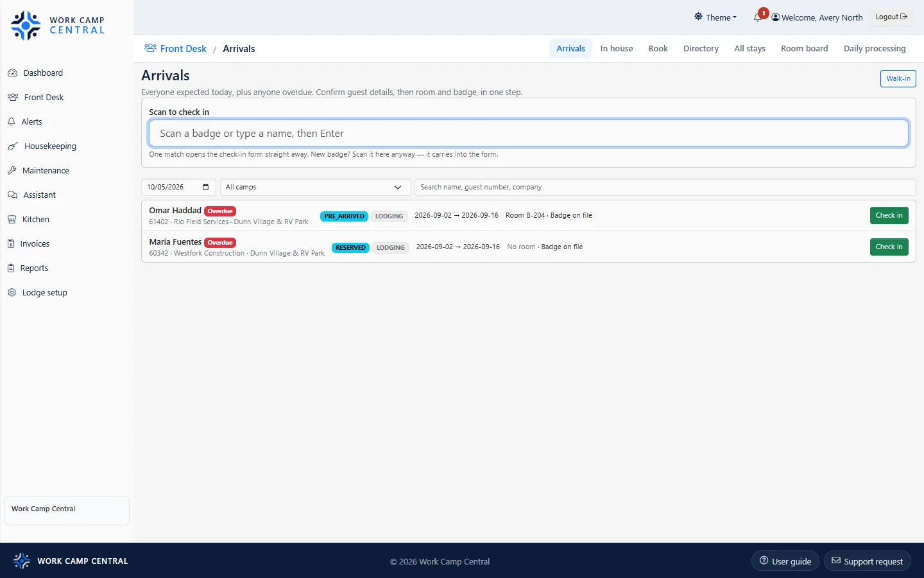Click the Front Desk people icon in sidebar

(x=13, y=98)
